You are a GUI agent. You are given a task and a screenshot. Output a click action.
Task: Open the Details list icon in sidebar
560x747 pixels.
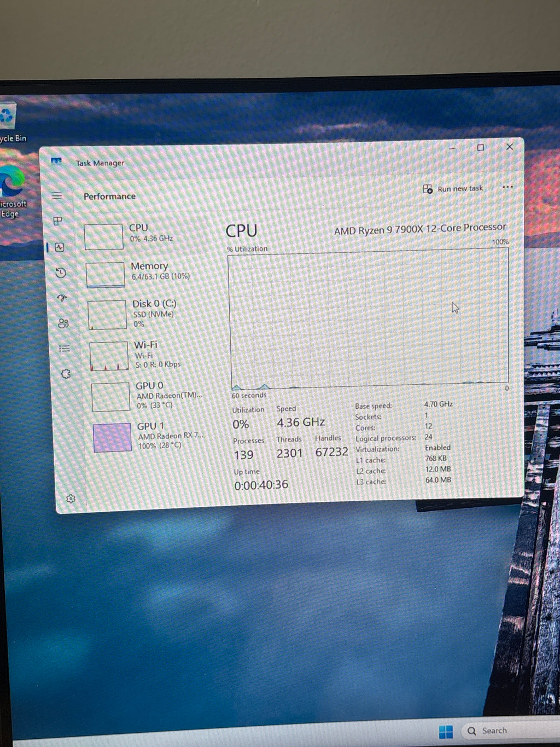(65, 349)
